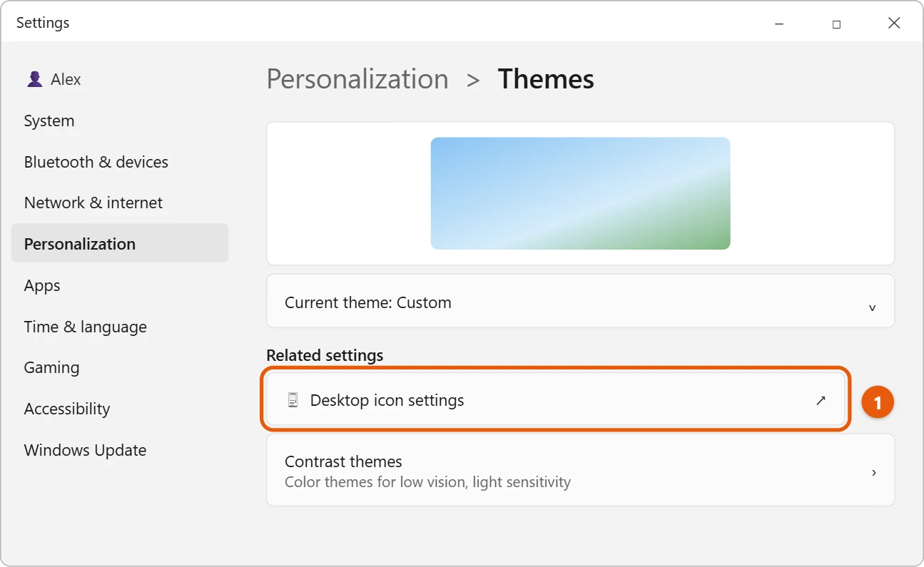Screen dimensions: 924x567
Task: Close the Settings window
Action: pyautogui.click(x=894, y=24)
